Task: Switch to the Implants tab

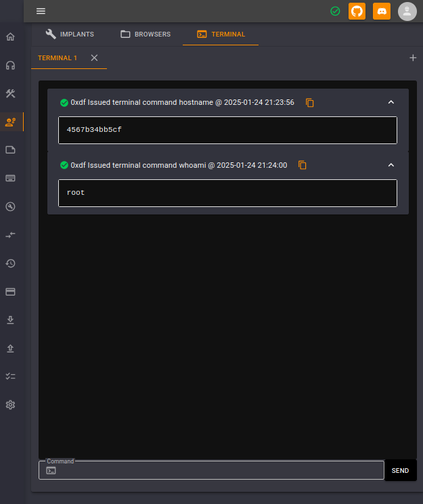Action: click(x=70, y=34)
